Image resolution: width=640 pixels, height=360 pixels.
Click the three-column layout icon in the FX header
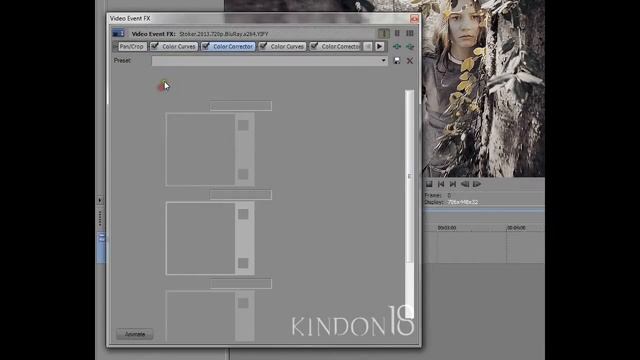point(410,33)
